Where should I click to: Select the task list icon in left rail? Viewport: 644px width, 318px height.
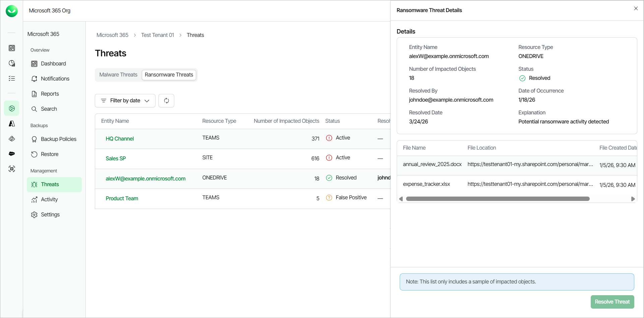(x=12, y=78)
